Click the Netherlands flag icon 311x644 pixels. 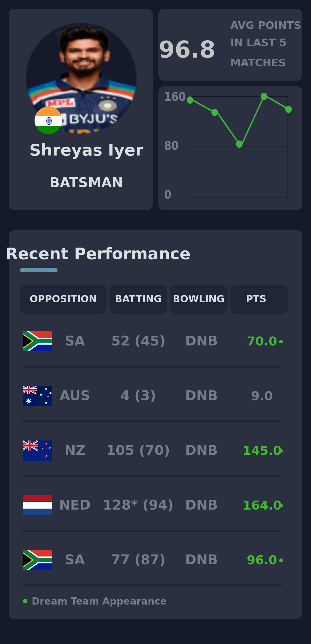[x=37, y=505]
